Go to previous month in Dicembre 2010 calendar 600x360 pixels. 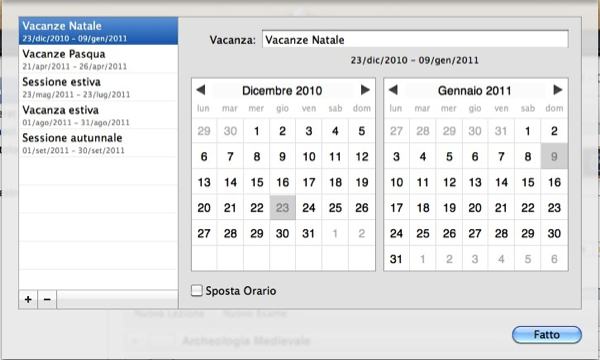point(201,90)
